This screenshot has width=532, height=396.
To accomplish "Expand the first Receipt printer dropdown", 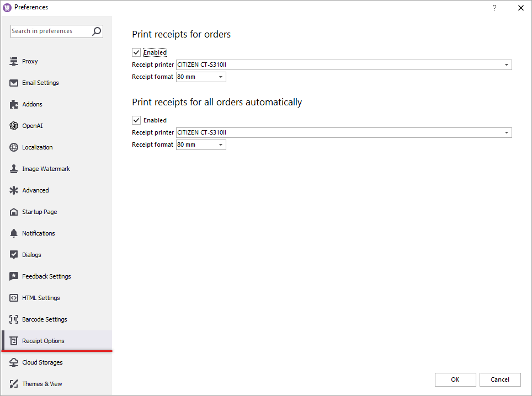I will [506, 65].
